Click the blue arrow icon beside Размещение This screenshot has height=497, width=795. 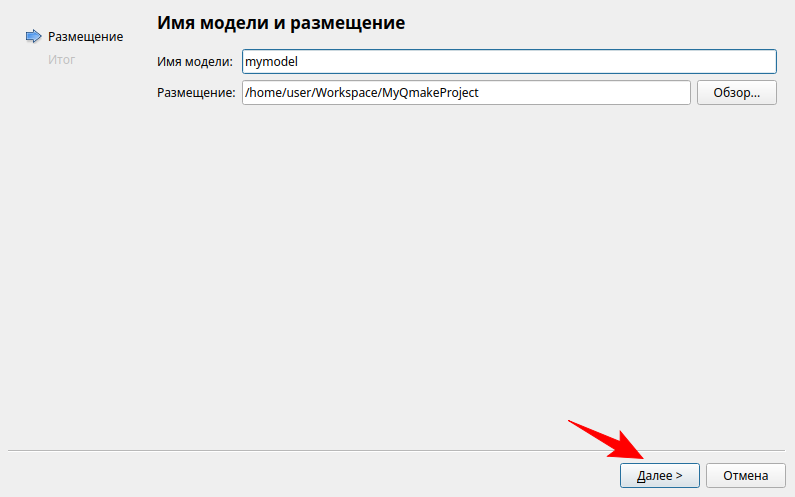point(33,37)
